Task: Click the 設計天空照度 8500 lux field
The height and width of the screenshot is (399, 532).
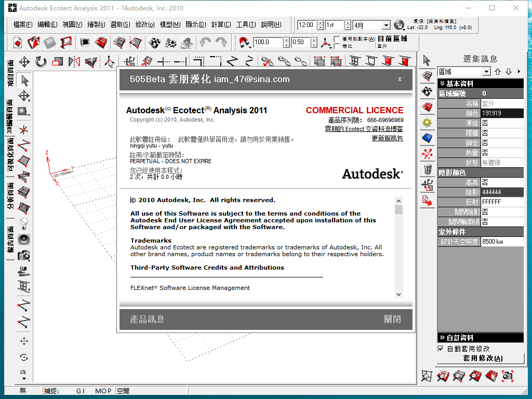Action: click(x=502, y=242)
